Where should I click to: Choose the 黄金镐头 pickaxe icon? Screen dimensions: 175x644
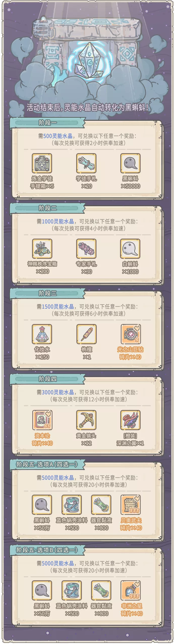pyautogui.click(x=86, y=420)
